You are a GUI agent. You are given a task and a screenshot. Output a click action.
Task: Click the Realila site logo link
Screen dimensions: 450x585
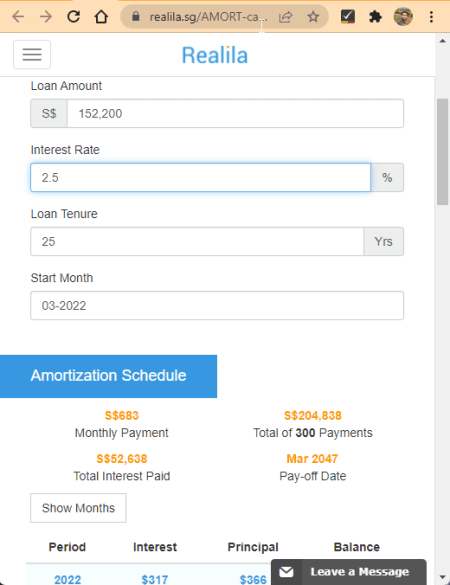point(215,55)
